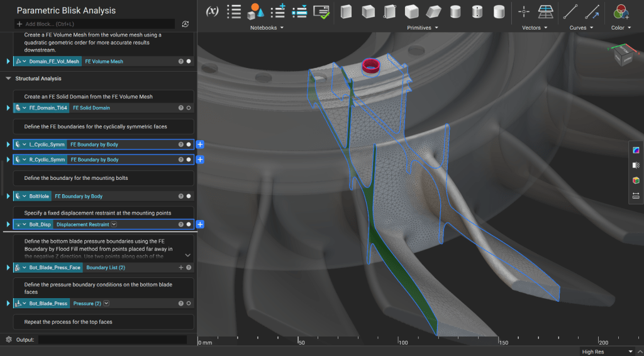Select the first box primitive icon
Viewport: 644px width, 356px height.
pyautogui.click(x=346, y=11)
